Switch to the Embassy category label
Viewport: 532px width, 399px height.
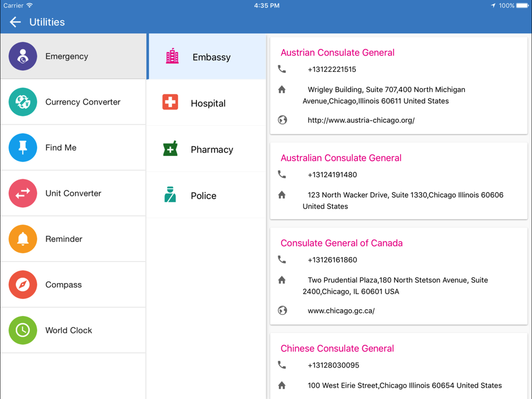coord(212,57)
